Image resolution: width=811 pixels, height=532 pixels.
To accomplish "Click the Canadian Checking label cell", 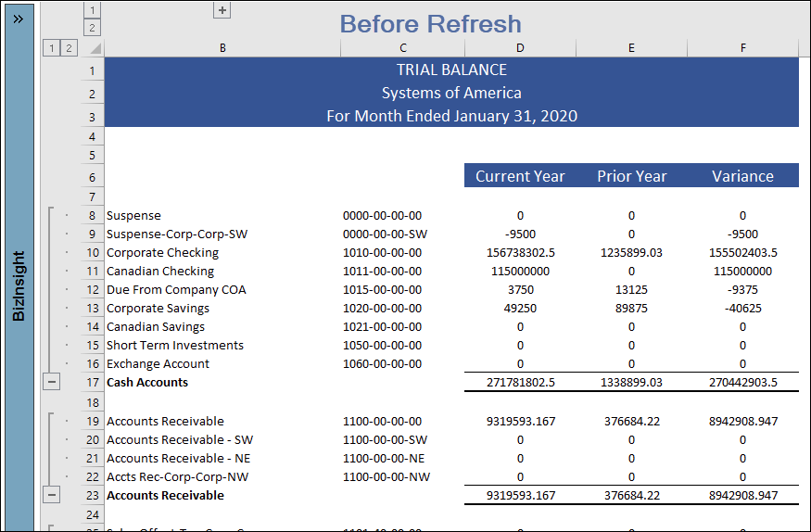I will [222, 271].
